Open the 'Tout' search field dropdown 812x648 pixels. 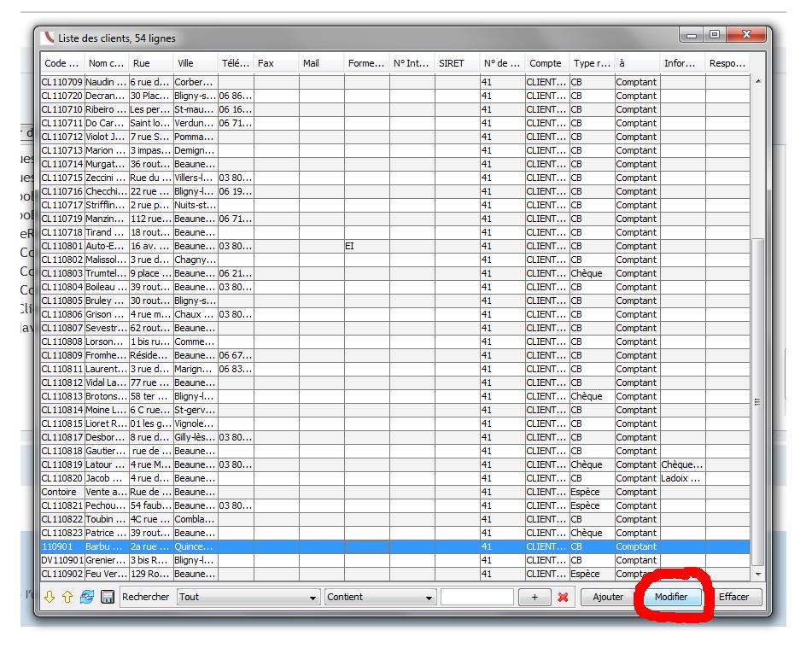click(247, 598)
